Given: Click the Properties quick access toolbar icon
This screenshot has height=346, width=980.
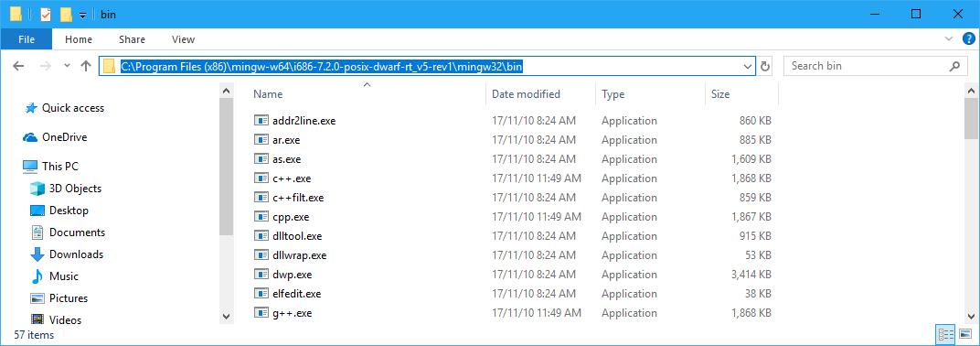Looking at the screenshot, I should click(x=46, y=15).
